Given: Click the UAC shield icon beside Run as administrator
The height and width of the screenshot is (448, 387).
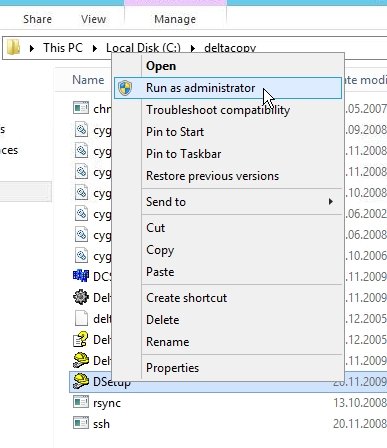Looking at the screenshot, I should pos(125,88).
